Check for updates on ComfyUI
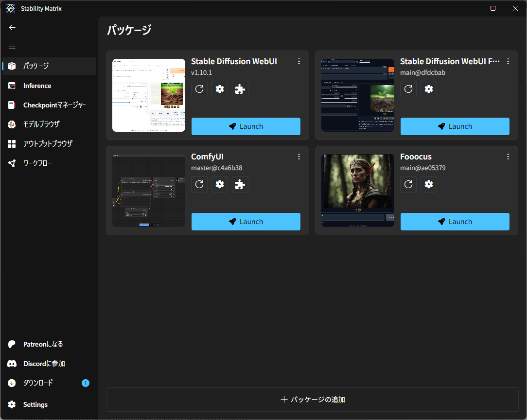Image resolution: width=527 pixels, height=420 pixels. (x=199, y=184)
